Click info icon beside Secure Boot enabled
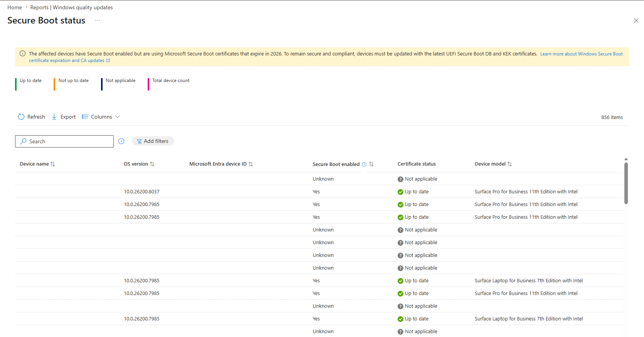Viewport: 644px width, 337px height. point(364,164)
